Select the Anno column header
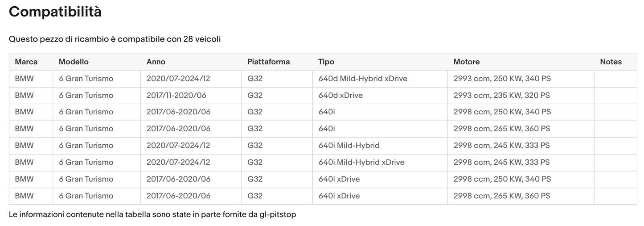The height and width of the screenshot is (226, 644). pos(156,62)
